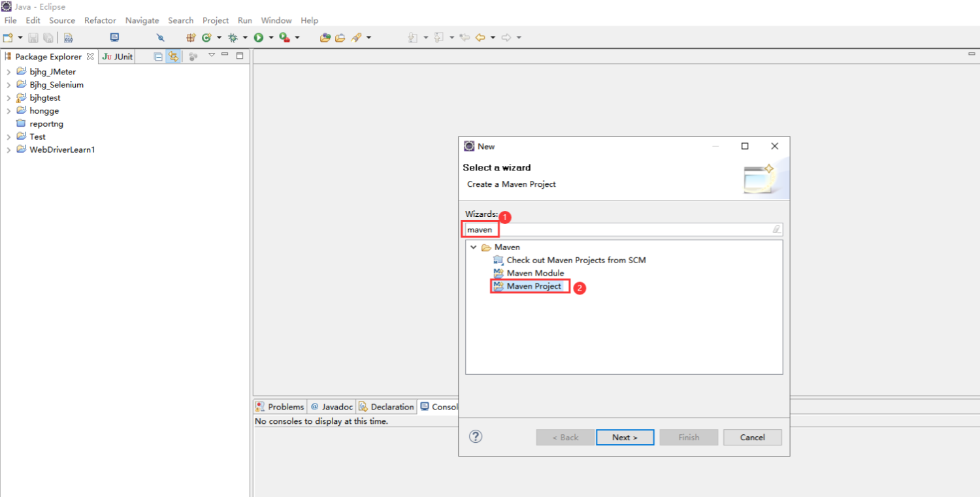Click the yellow Back navigation arrow
Viewport: 980px width, 497px height.
[480, 37]
